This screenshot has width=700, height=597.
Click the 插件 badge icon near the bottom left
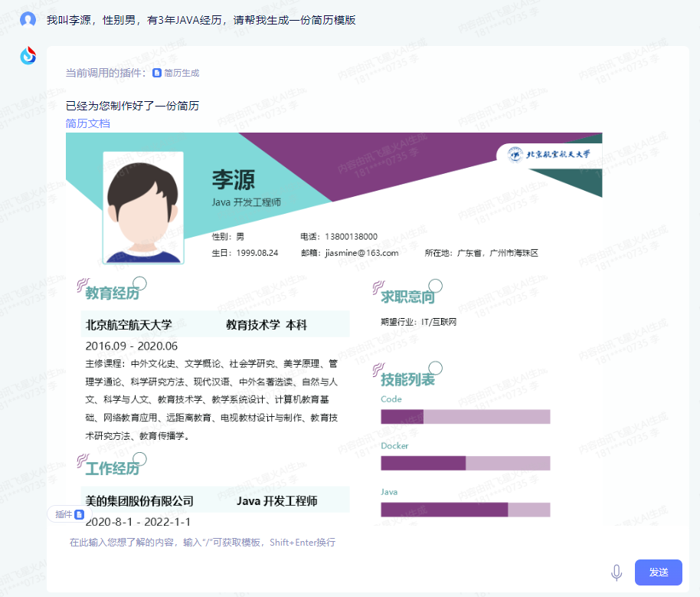point(80,514)
